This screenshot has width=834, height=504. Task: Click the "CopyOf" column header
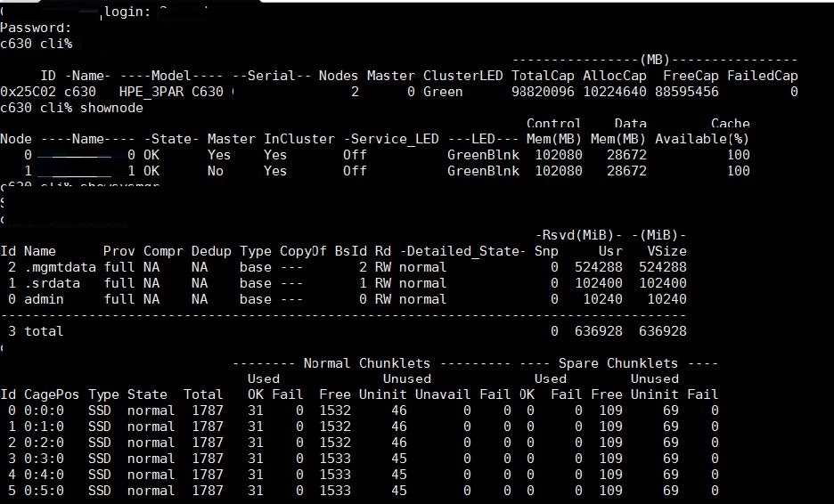click(303, 251)
